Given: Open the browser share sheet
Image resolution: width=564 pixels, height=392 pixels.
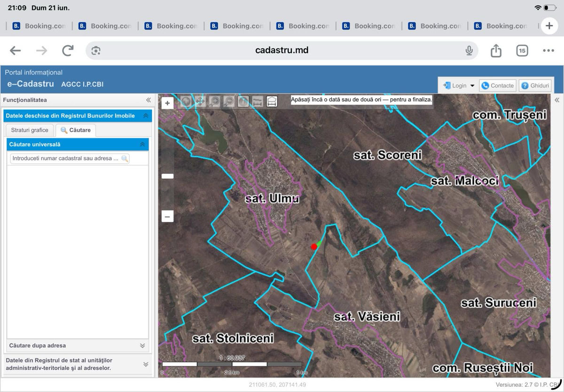Looking at the screenshot, I should click(x=496, y=50).
